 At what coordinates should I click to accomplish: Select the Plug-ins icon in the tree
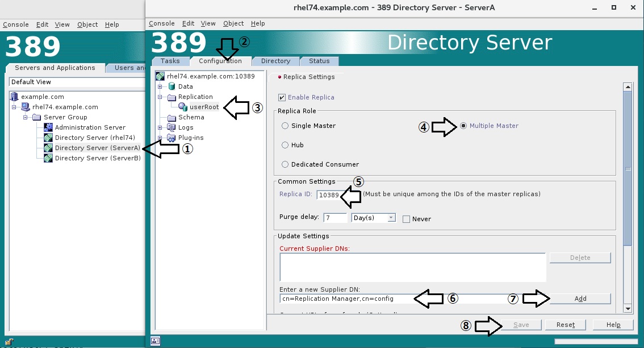[x=172, y=137]
